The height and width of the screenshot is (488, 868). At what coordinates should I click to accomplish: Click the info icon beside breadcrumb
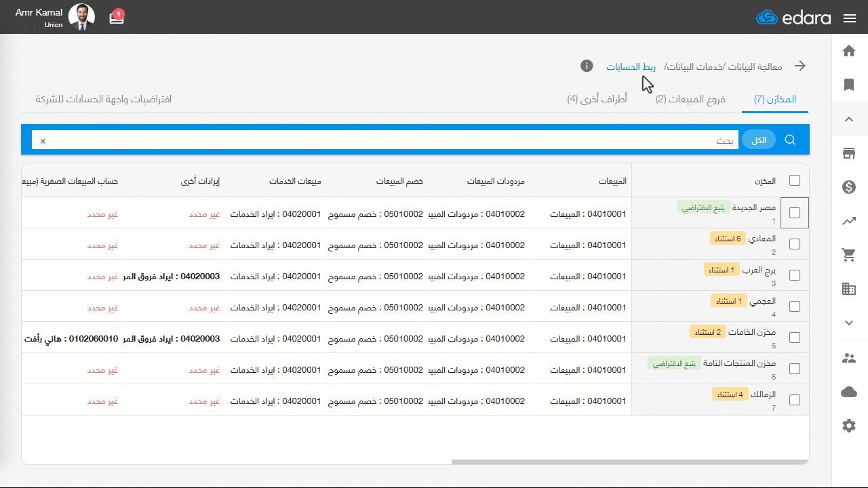[x=587, y=66]
